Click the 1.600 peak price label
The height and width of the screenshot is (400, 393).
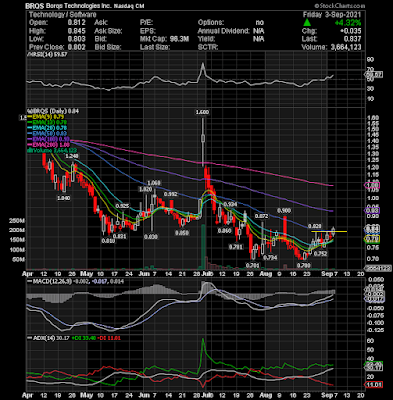202,112
